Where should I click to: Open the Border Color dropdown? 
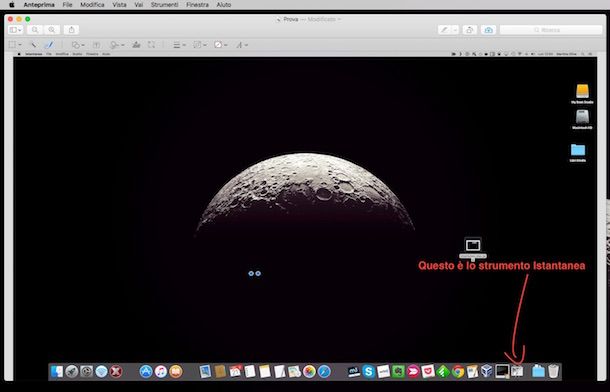200,45
